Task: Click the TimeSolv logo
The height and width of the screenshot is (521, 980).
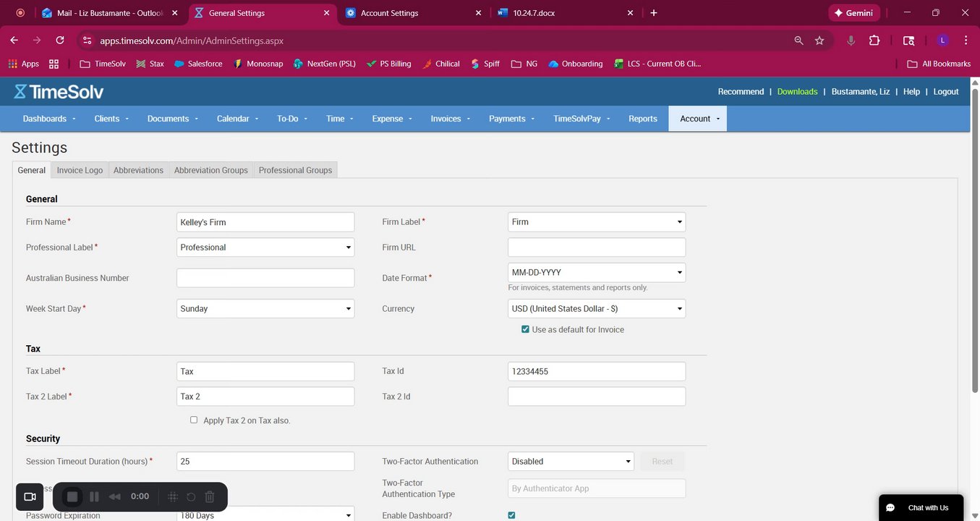Action: (x=59, y=92)
